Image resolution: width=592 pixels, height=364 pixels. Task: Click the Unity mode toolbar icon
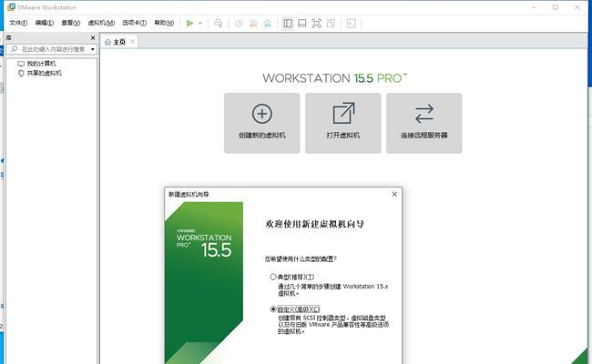coord(332,24)
